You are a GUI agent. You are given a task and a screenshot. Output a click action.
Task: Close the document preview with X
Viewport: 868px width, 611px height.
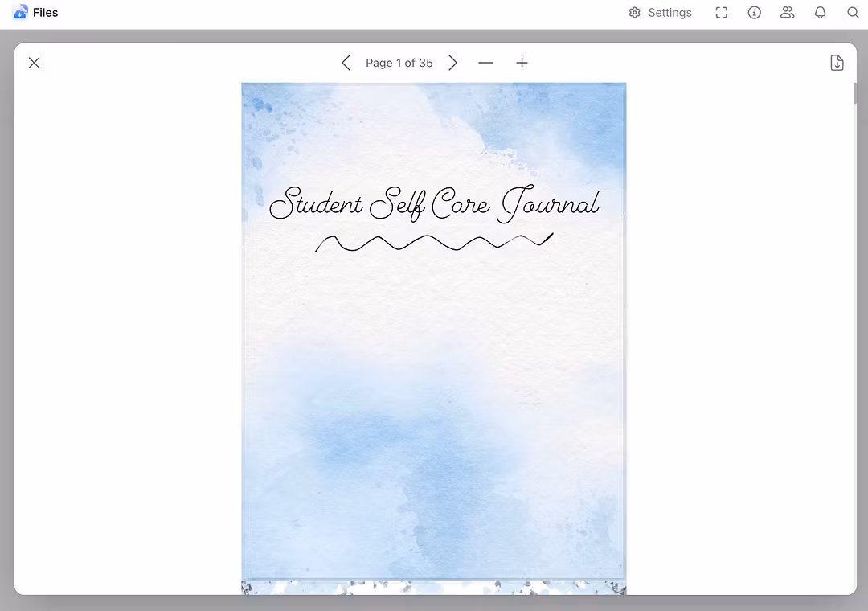[34, 63]
